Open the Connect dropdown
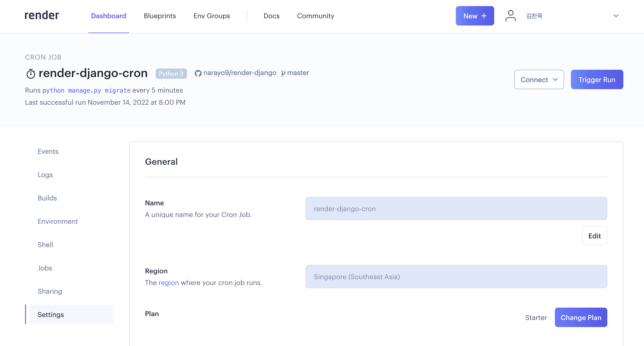This screenshot has height=346, width=644. coord(539,79)
